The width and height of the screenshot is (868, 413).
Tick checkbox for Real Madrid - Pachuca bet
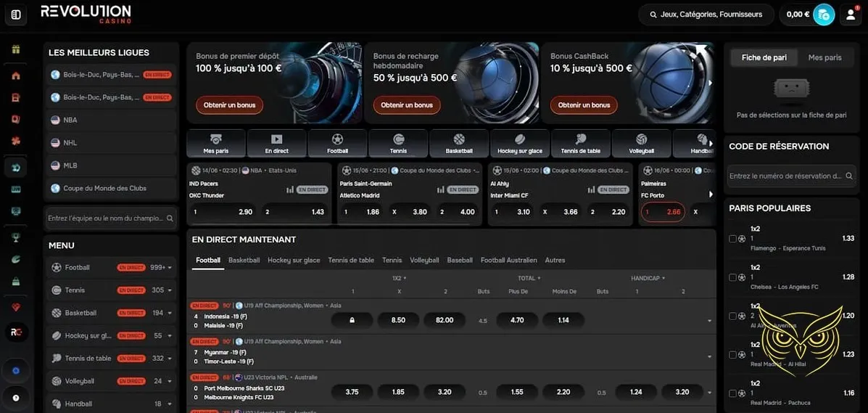[x=732, y=393]
